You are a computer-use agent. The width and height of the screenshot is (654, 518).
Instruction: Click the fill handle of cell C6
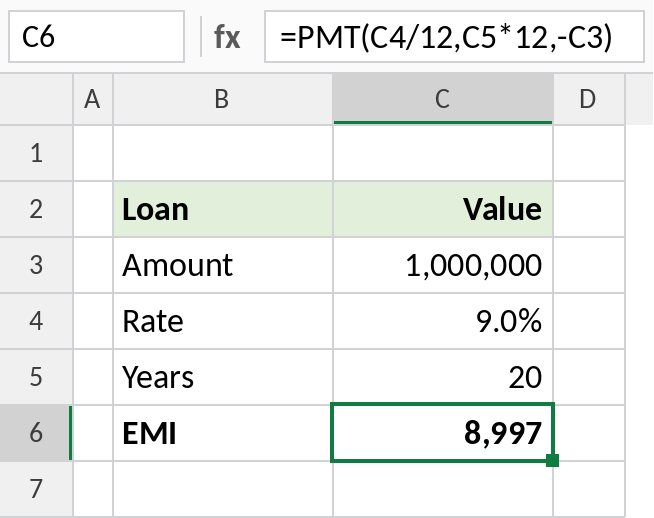pos(552,460)
